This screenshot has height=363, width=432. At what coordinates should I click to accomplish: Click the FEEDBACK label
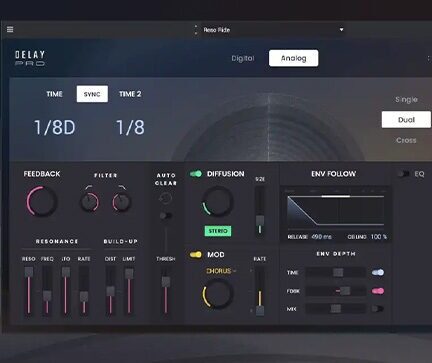[42, 174]
